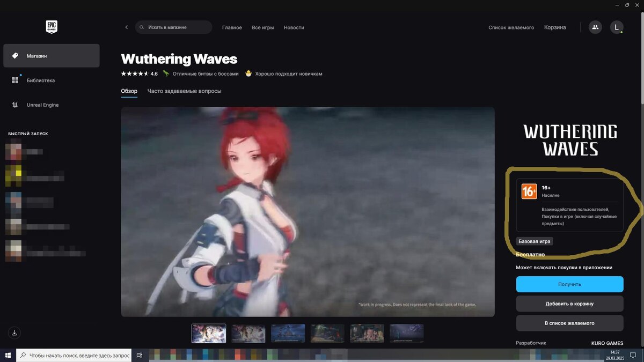Launch the second quick launch game

pos(35,175)
